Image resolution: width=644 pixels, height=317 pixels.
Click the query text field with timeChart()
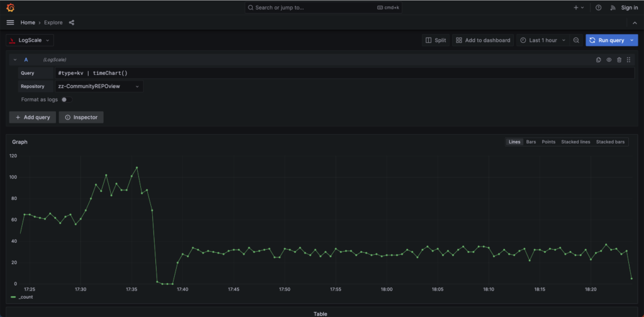[x=345, y=73]
